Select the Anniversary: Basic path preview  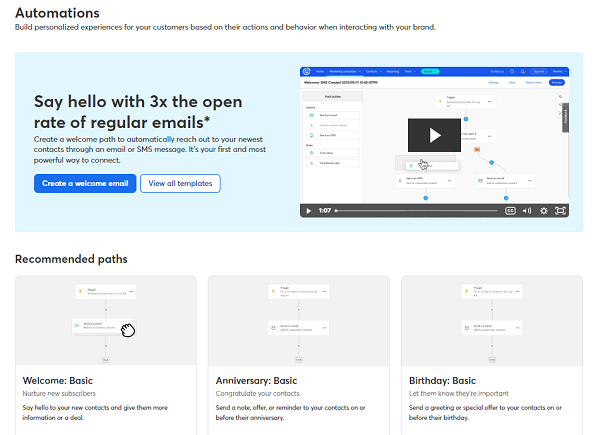coord(298,320)
